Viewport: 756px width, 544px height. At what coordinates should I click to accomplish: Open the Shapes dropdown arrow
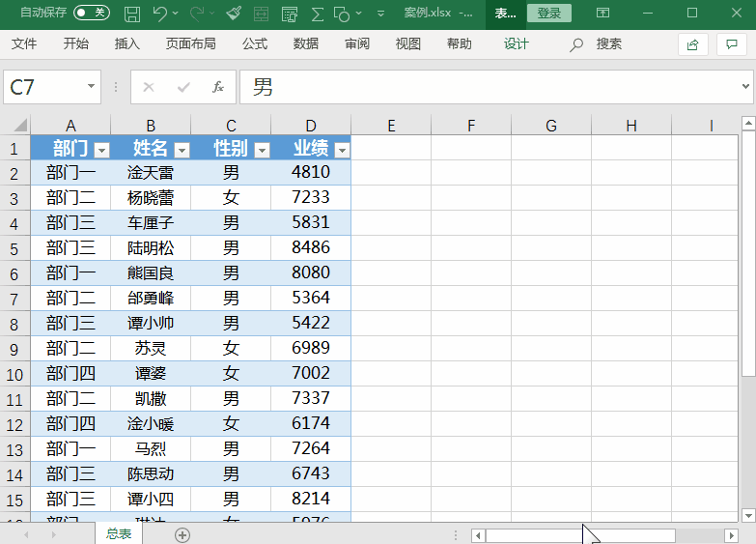coord(359,13)
